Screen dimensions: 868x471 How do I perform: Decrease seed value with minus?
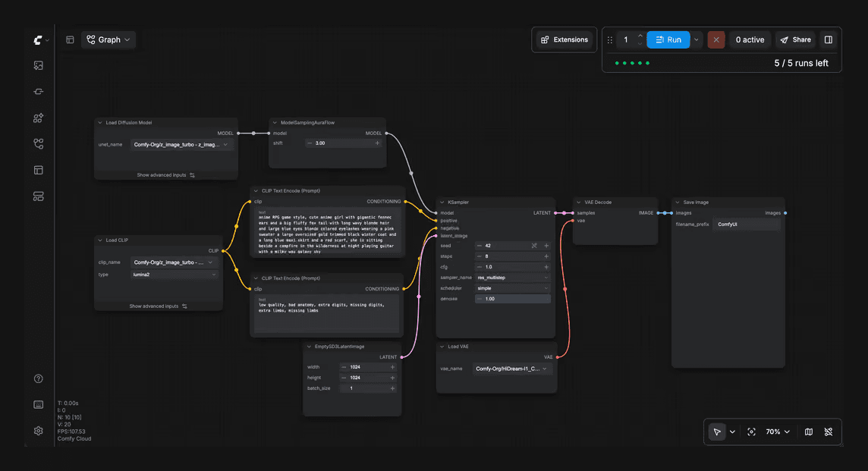[x=480, y=246]
